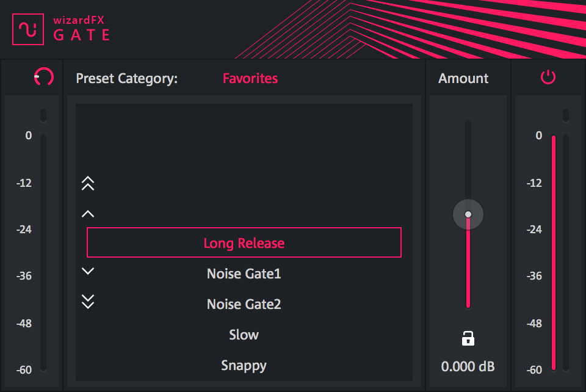Image resolution: width=586 pixels, height=392 pixels.
Task: Select the Long Release preset
Action: click(244, 243)
